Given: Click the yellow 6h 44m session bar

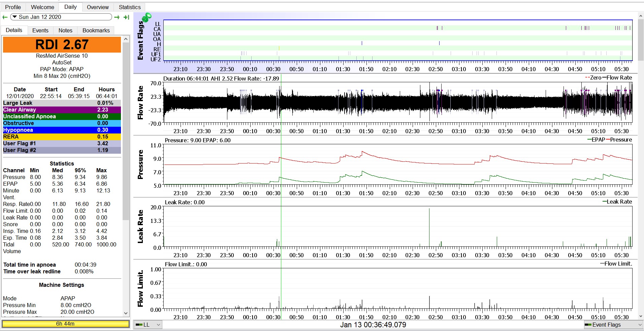Looking at the screenshot, I should click(x=65, y=324).
